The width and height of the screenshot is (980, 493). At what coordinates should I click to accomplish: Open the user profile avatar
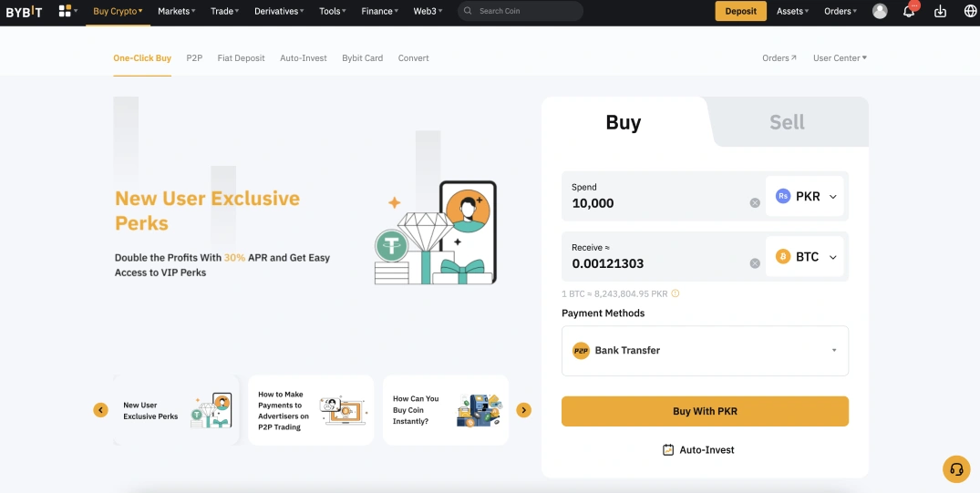coord(880,11)
